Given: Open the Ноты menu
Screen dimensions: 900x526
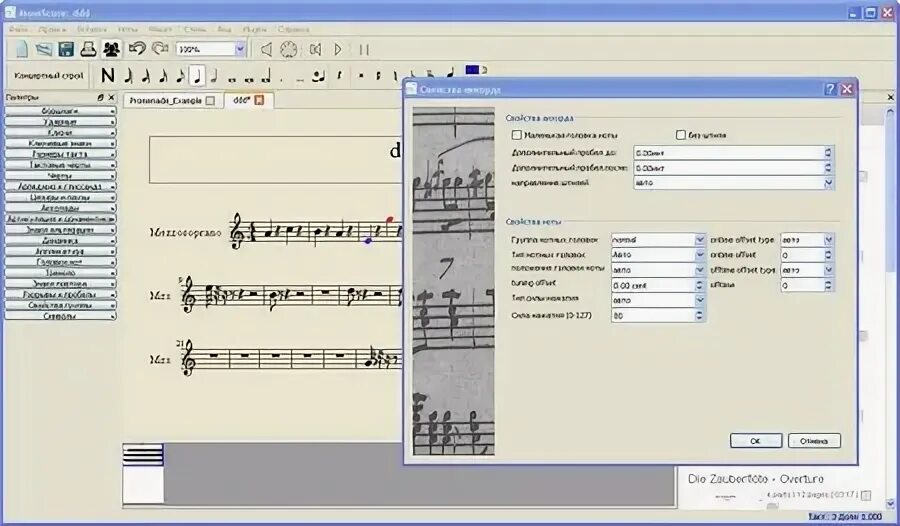Looking at the screenshot, I should 127,29.
